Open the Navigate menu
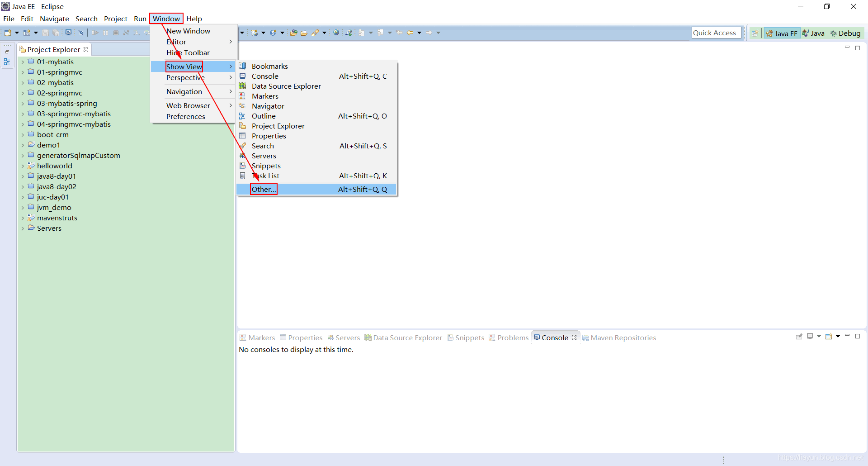The width and height of the screenshot is (868, 466). [54, 19]
